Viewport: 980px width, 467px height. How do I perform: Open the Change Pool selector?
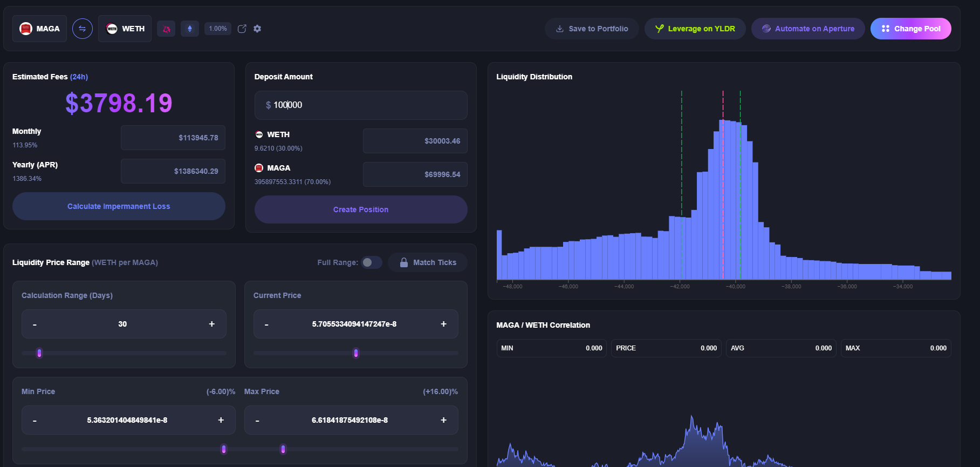point(910,29)
